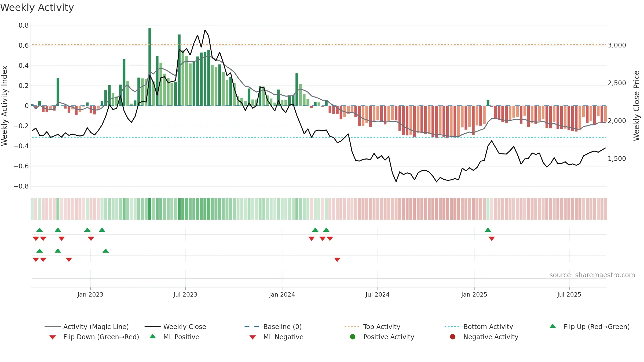Click Positive Activity green circle icon

tap(353, 337)
